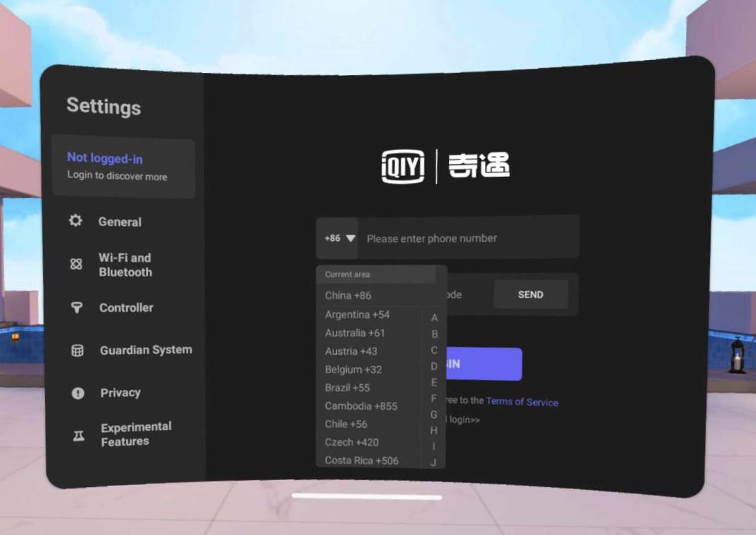Click the Settings panel title
This screenshot has width=756, height=535.
(104, 106)
